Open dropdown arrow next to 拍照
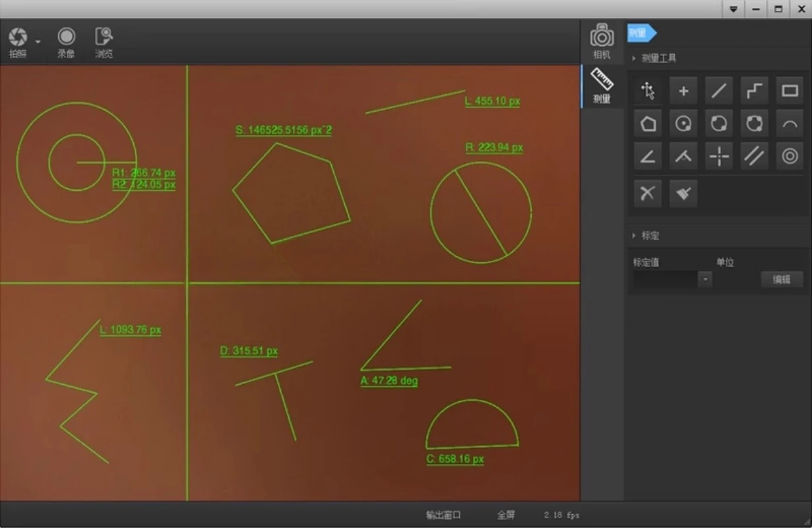 click(x=38, y=42)
